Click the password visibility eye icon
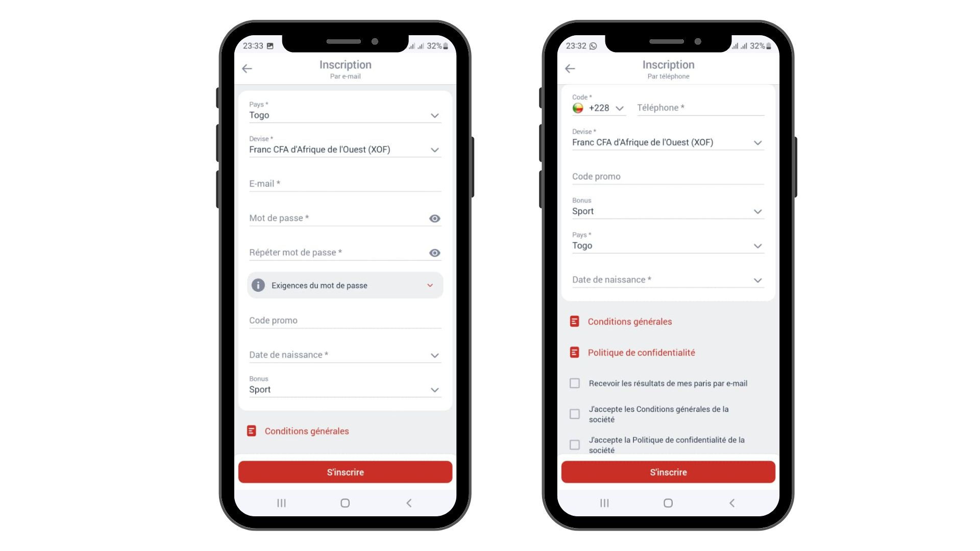This screenshot has height=551, width=980. [434, 218]
